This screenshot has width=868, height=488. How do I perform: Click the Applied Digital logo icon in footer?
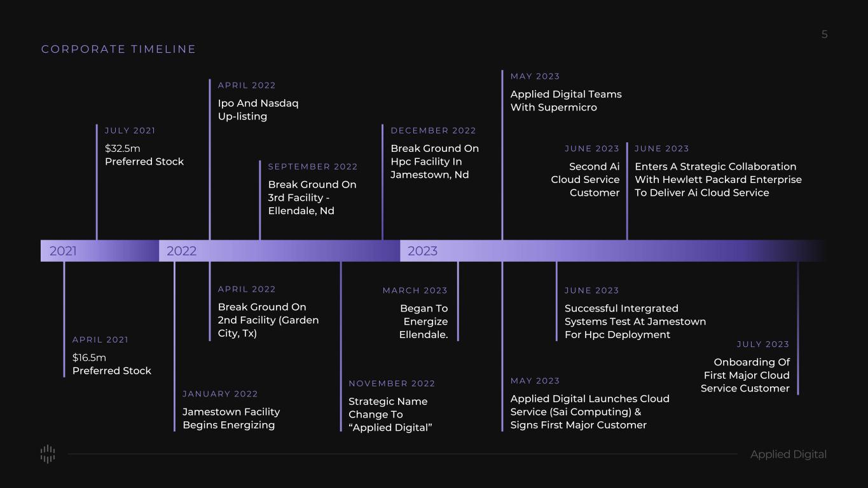(x=48, y=454)
